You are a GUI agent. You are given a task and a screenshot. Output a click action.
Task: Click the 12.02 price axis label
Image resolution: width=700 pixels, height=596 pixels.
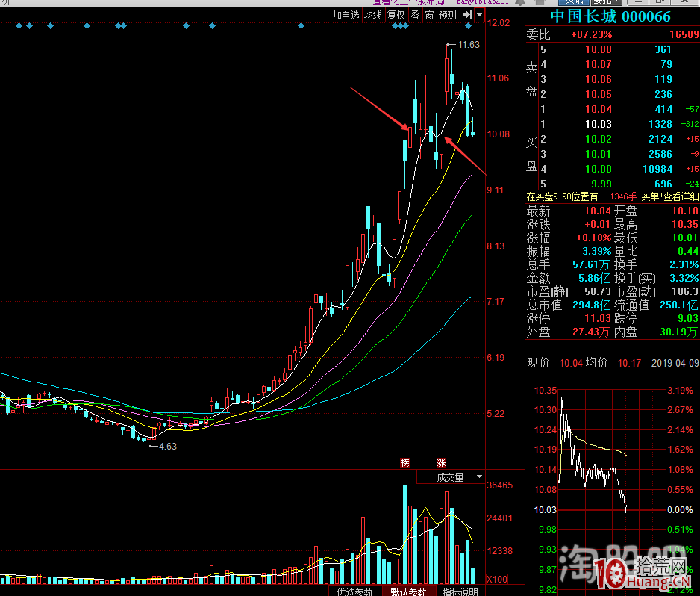(x=499, y=23)
